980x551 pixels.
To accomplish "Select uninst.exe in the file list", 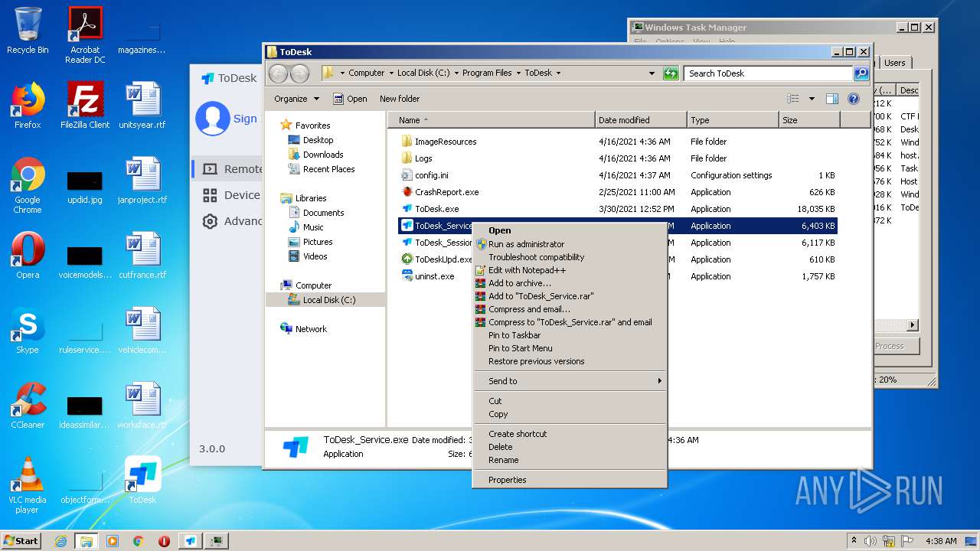I will pyautogui.click(x=434, y=276).
